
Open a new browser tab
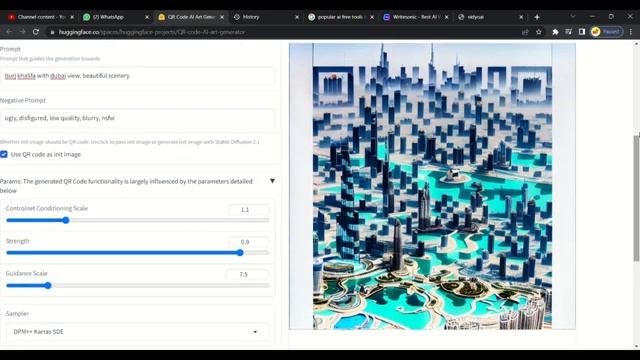[537, 17]
